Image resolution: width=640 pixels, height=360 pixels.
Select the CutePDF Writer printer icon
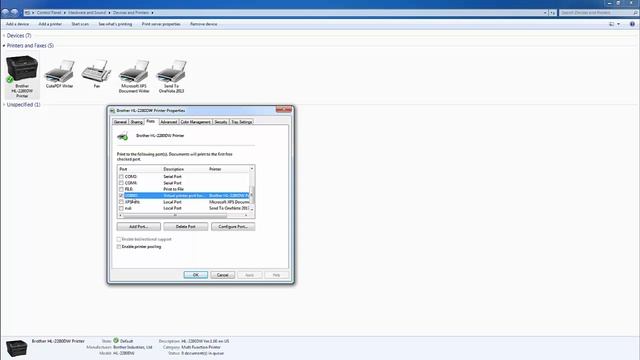point(60,71)
